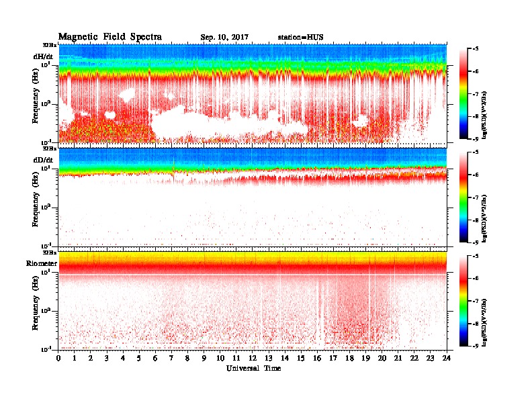Click the hour "21" tick label
The height and width of the screenshot is (411, 532).
click(398, 358)
